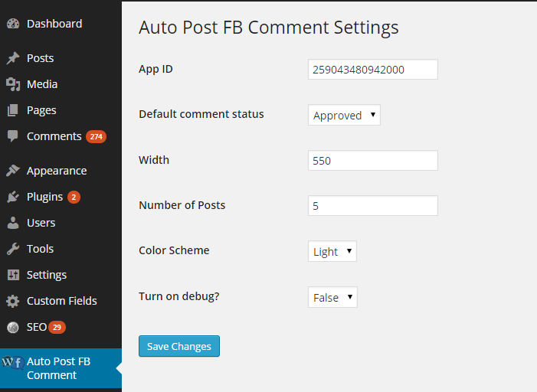
Task: Click the Posts pushpin icon
Action: [x=13, y=58]
